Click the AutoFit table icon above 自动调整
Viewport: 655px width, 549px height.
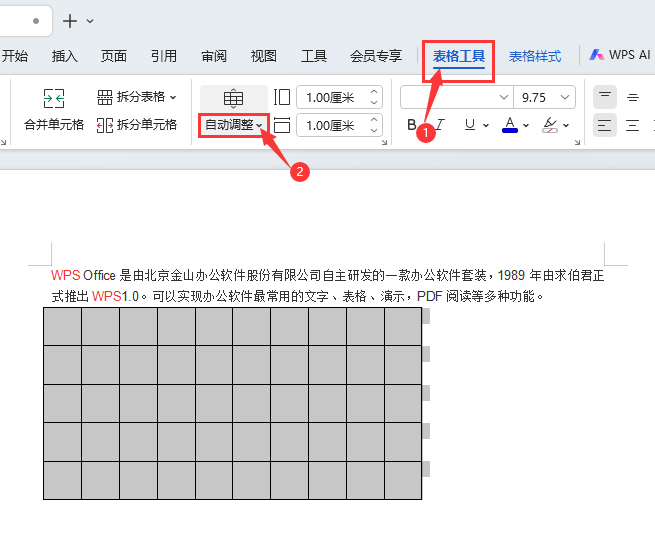click(233, 99)
